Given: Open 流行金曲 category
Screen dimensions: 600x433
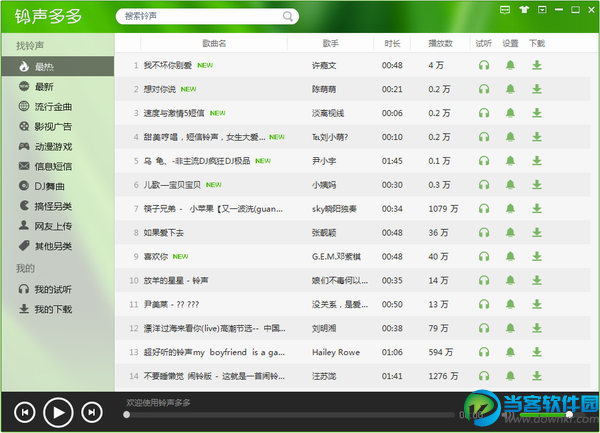Looking at the screenshot, I should [58, 107].
